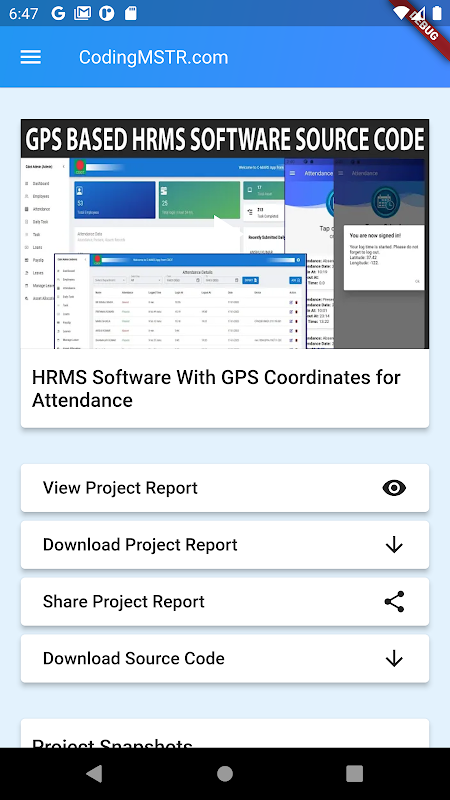Tap the battery indicator in status bar

point(437,13)
